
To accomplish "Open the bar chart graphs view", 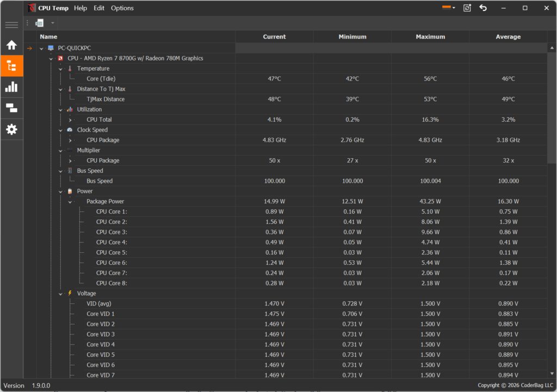I will point(12,87).
